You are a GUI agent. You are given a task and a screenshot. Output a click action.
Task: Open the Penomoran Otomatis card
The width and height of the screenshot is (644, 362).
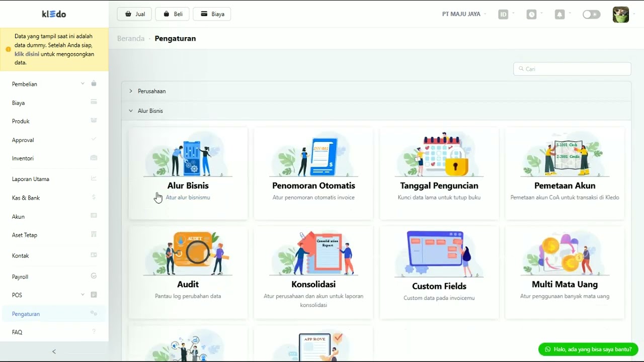tap(313, 173)
